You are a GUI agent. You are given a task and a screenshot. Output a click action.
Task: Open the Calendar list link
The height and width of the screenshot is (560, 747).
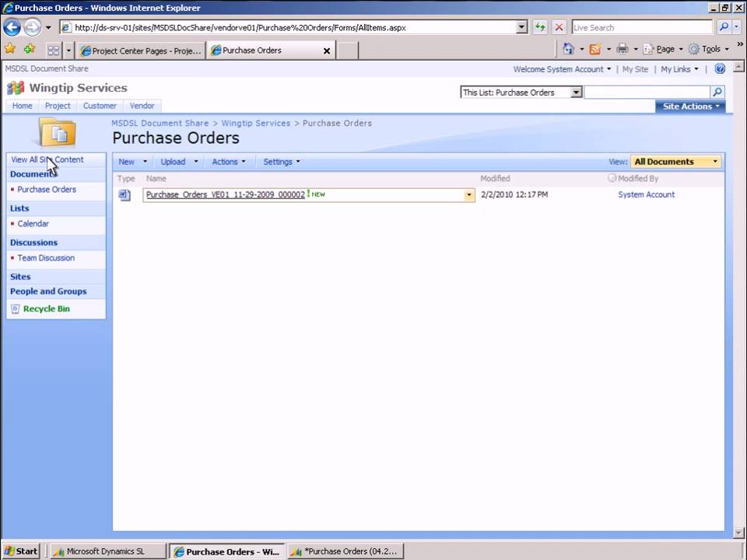pos(33,224)
